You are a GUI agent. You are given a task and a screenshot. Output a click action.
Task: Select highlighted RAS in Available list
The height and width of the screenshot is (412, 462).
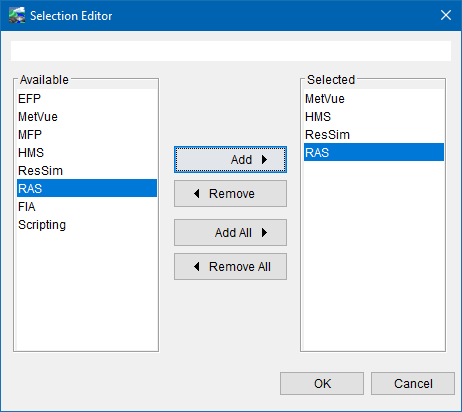pos(87,188)
